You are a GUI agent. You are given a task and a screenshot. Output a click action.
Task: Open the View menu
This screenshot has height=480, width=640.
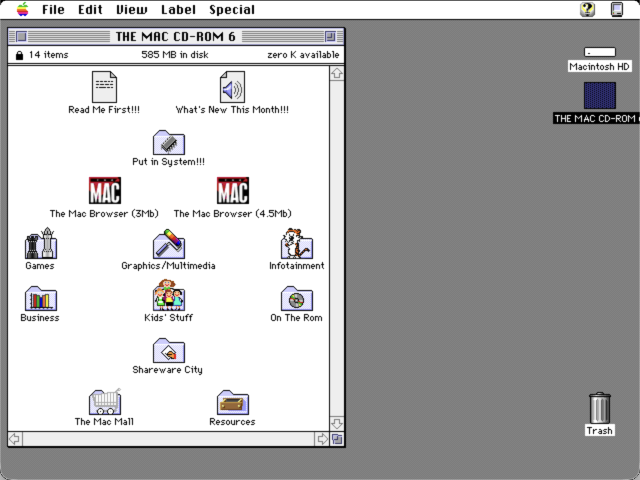[x=132, y=9]
